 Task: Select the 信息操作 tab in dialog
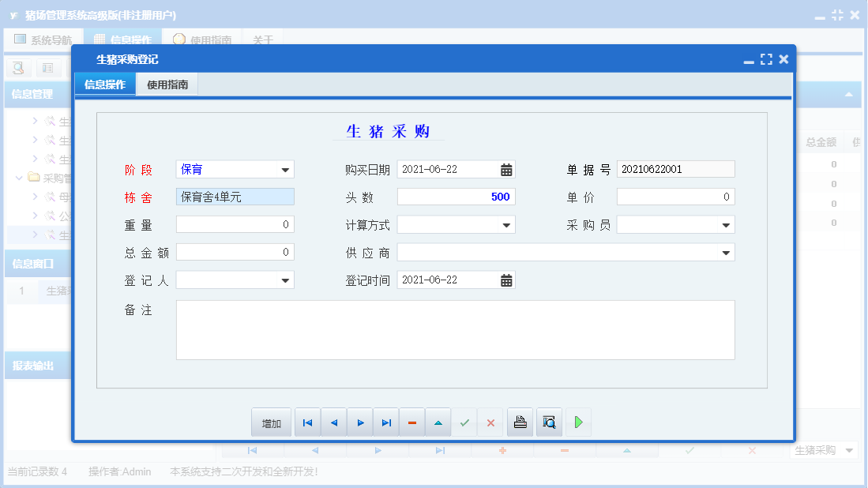(105, 84)
